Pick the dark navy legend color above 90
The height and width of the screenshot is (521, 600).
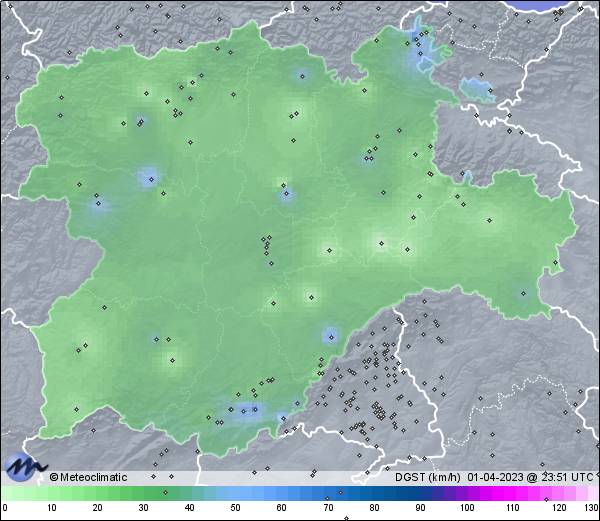(420, 493)
